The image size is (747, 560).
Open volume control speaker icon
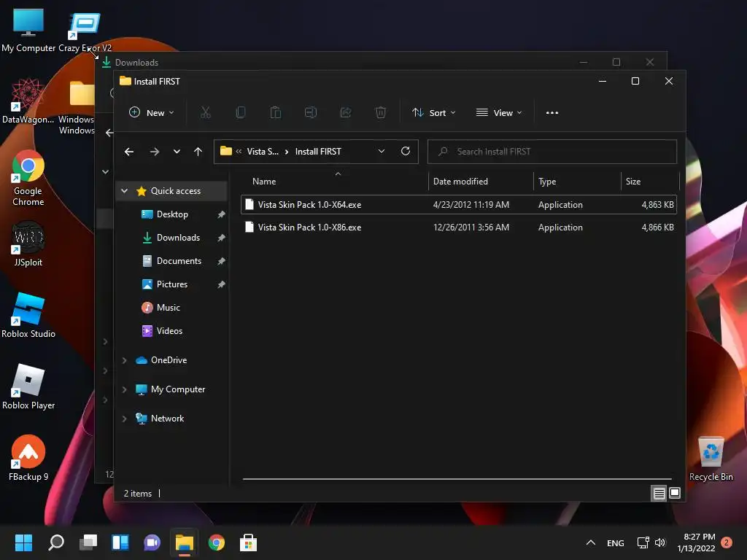coord(659,542)
